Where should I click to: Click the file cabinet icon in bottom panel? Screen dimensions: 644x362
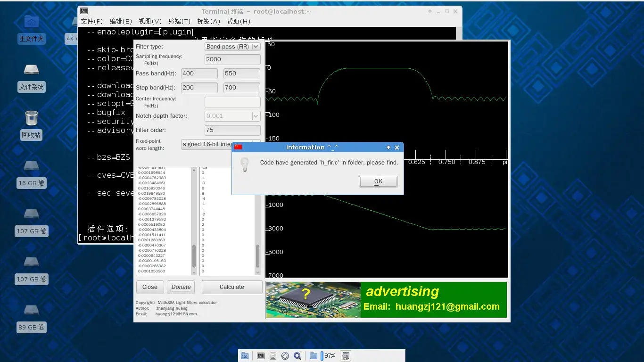[x=273, y=356]
